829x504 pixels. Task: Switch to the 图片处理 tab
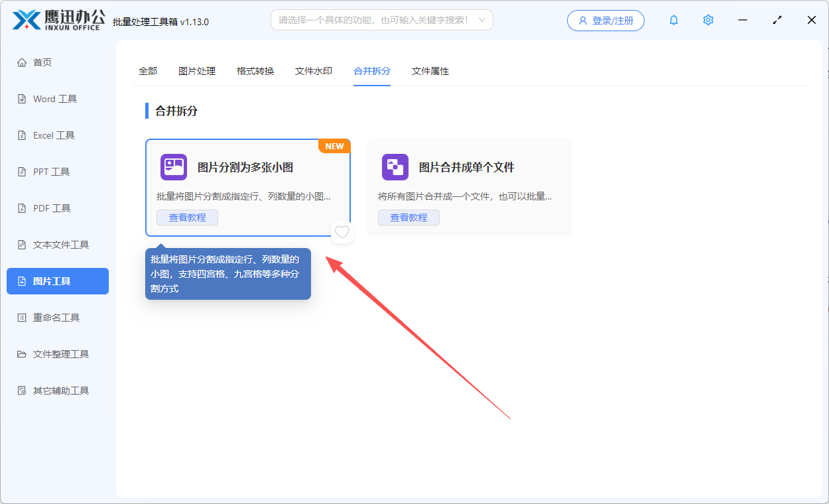[197, 71]
